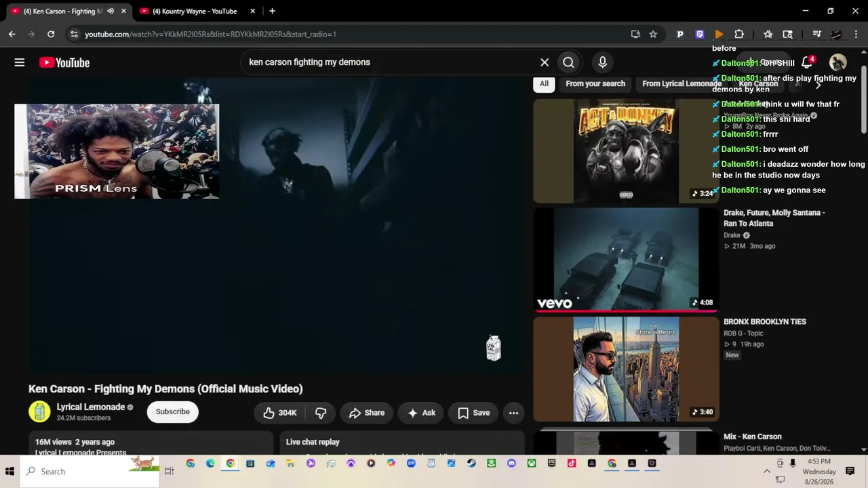Viewport: 868px width, 488px height.
Task: Open Xbox app from the taskbar
Action: point(532,464)
